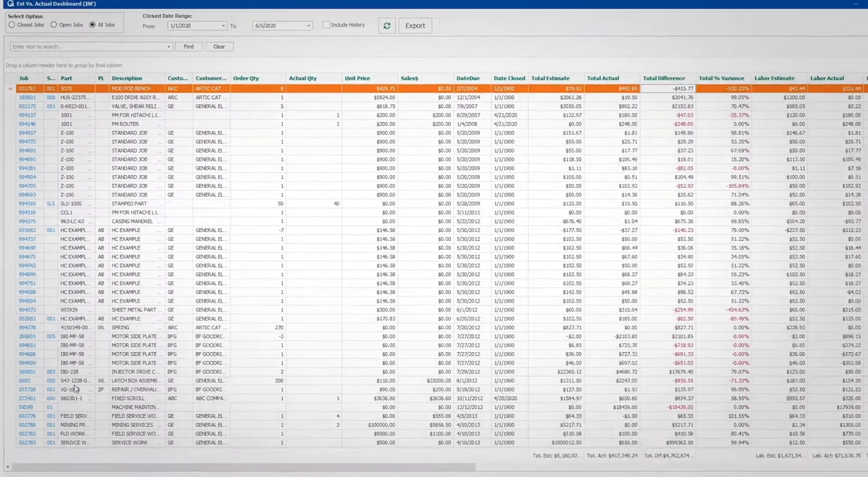
Task: Click the Clear button
Action: tap(219, 47)
